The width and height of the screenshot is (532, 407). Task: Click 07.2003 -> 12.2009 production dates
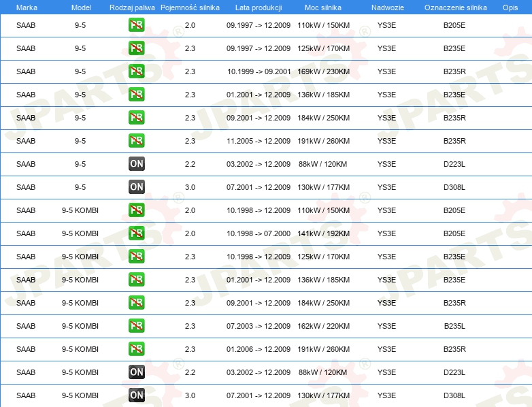tap(259, 326)
